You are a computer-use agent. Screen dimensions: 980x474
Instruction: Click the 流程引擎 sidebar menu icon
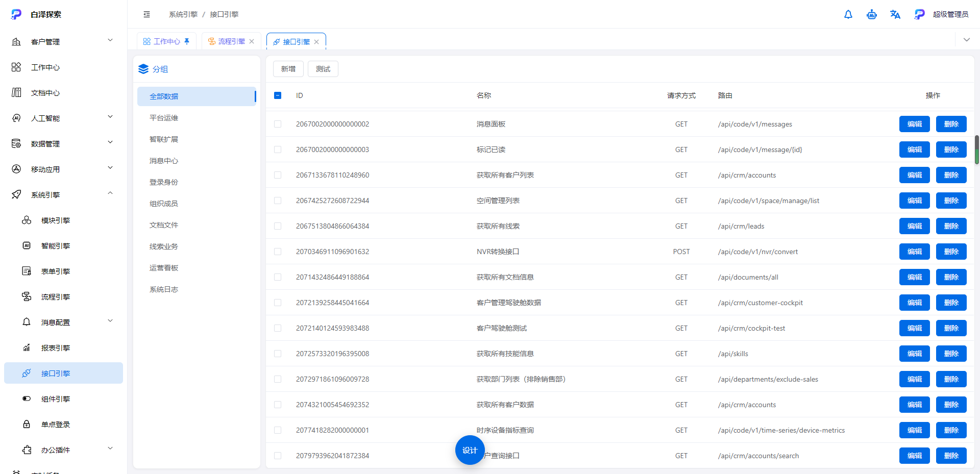tap(27, 297)
